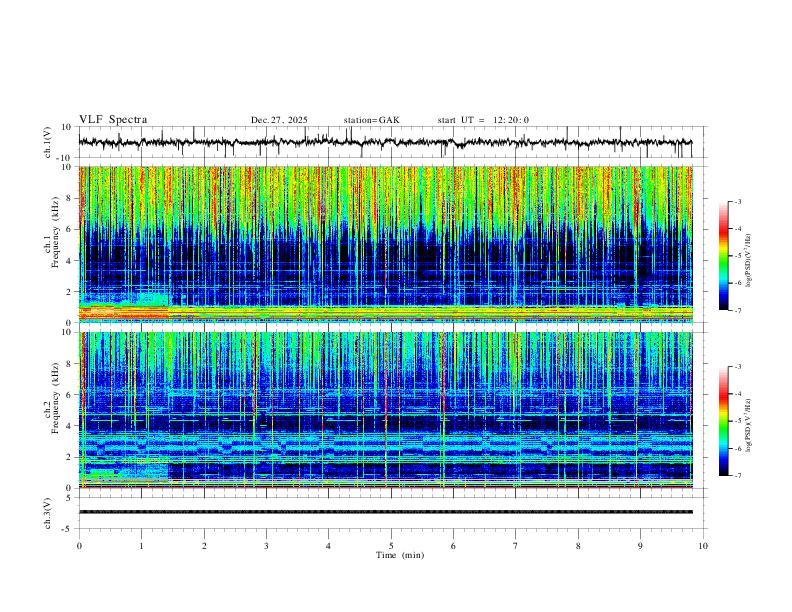Screen dimensions: 792x612
Task: Click the "4" kHz tick on ch.1 spectrogram
Action: tap(69, 261)
